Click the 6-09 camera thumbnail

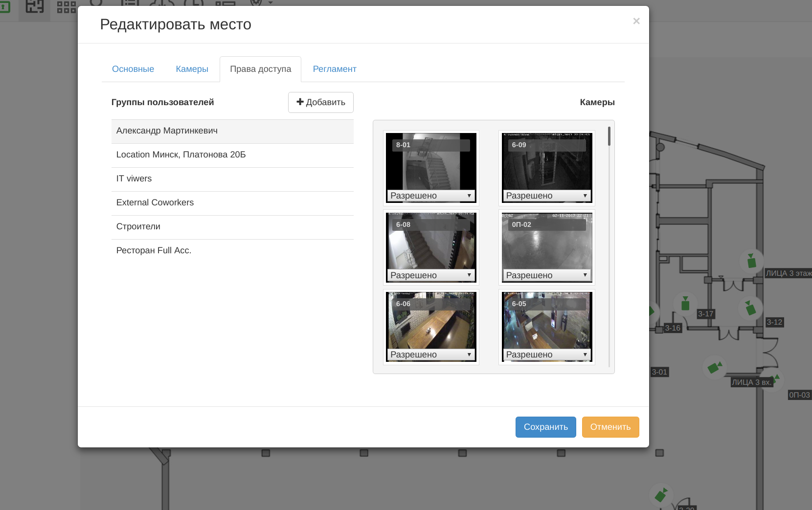click(x=547, y=169)
